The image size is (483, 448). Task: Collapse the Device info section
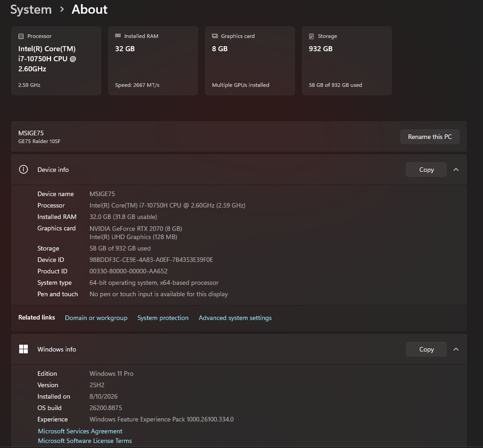tap(456, 170)
